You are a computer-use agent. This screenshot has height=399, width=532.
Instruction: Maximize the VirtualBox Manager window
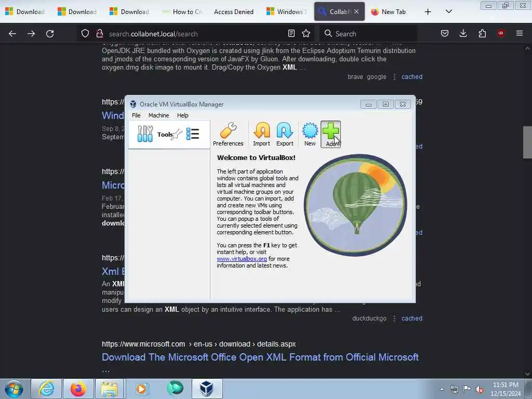point(386,104)
